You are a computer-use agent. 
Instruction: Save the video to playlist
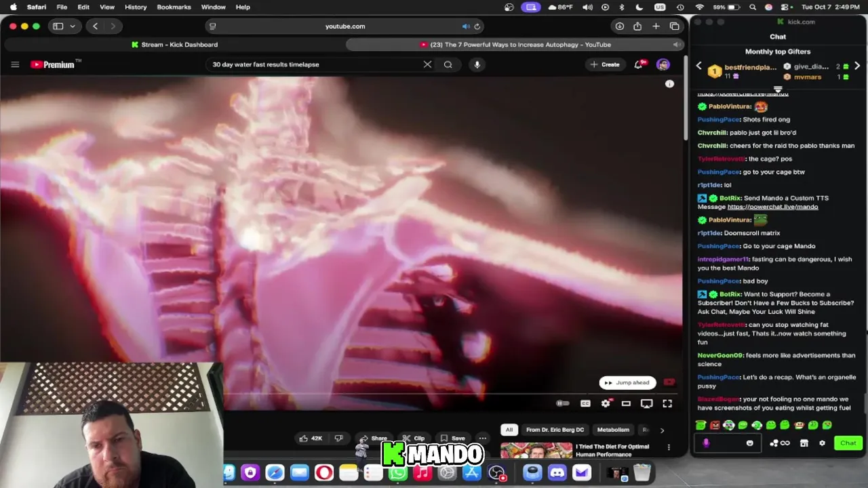[x=452, y=439]
